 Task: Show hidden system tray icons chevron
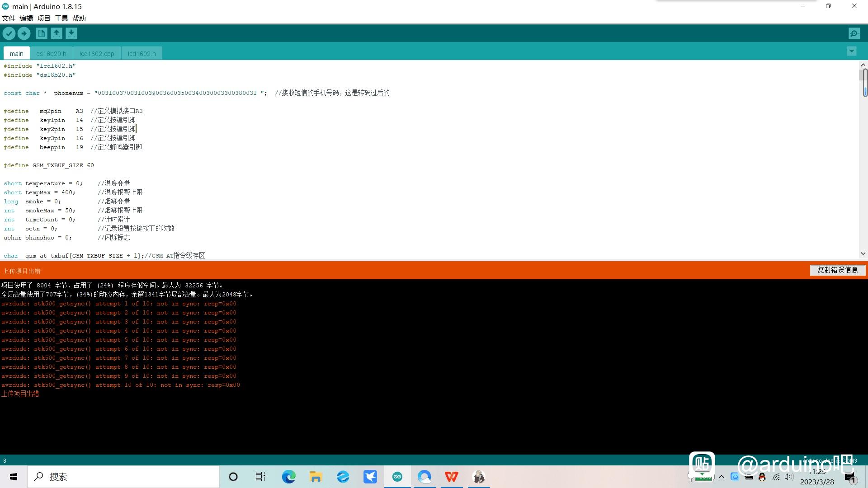pyautogui.click(x=722, y=477)
